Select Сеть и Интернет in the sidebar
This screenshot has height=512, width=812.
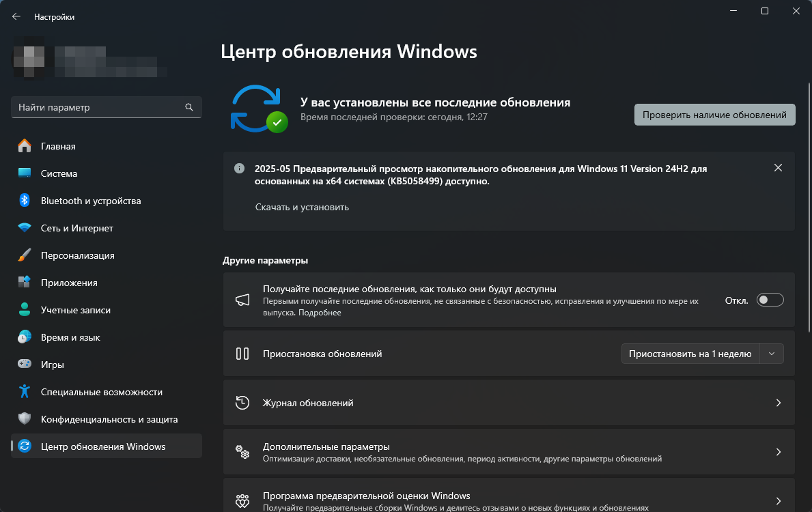[x=106, y=228]
